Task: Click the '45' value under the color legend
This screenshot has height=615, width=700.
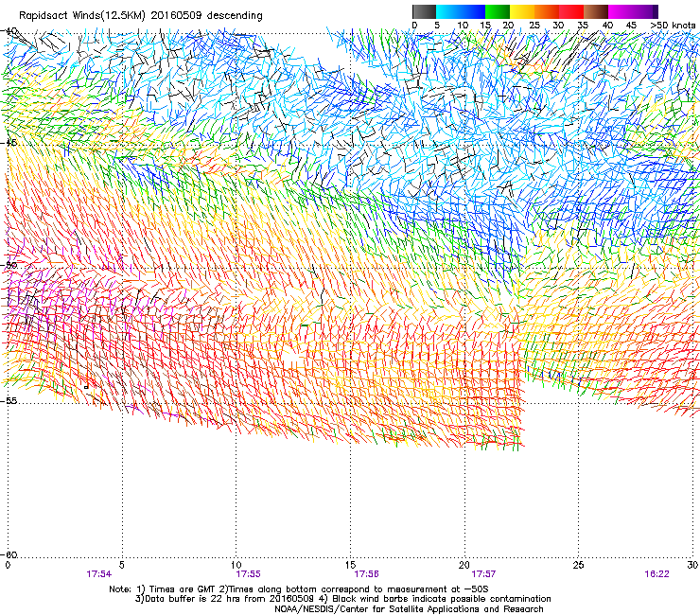Action: (631, 26)
